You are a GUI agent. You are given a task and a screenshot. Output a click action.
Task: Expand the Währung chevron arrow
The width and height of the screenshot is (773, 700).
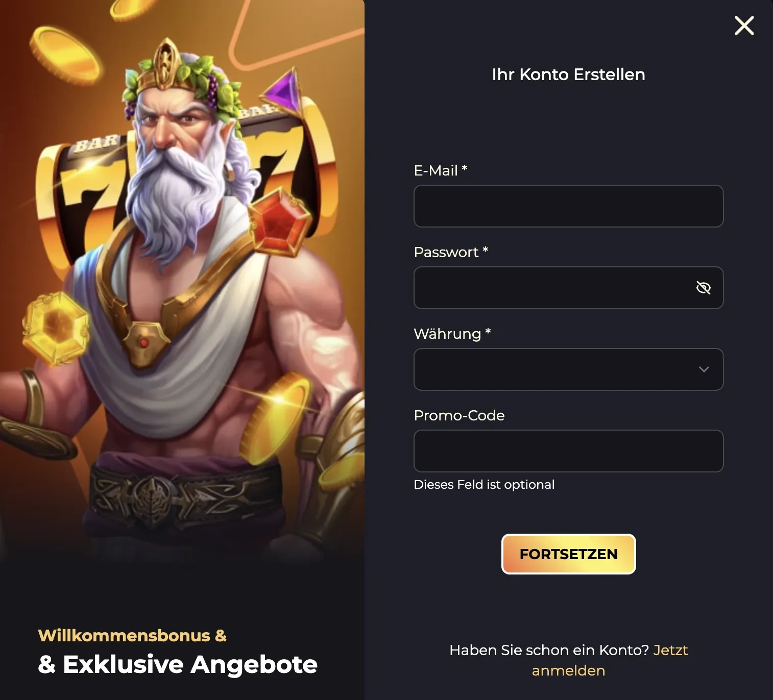[704, 369]
